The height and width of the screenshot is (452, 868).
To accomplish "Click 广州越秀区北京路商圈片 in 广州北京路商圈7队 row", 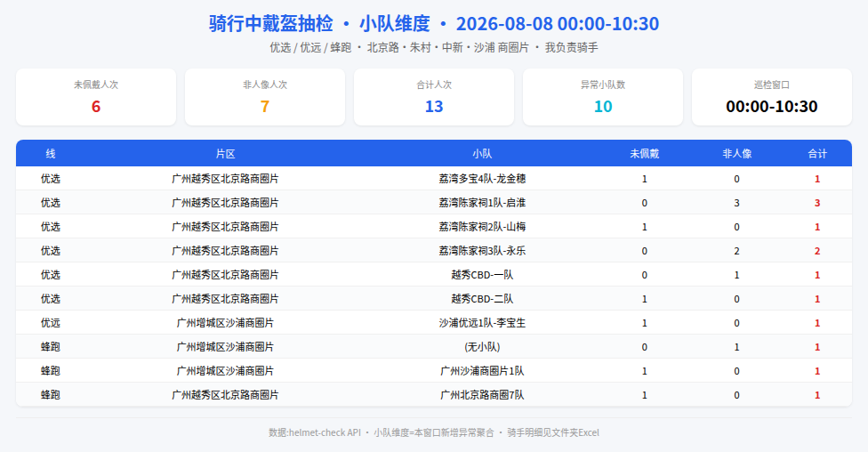I will (x=225, y=395).
